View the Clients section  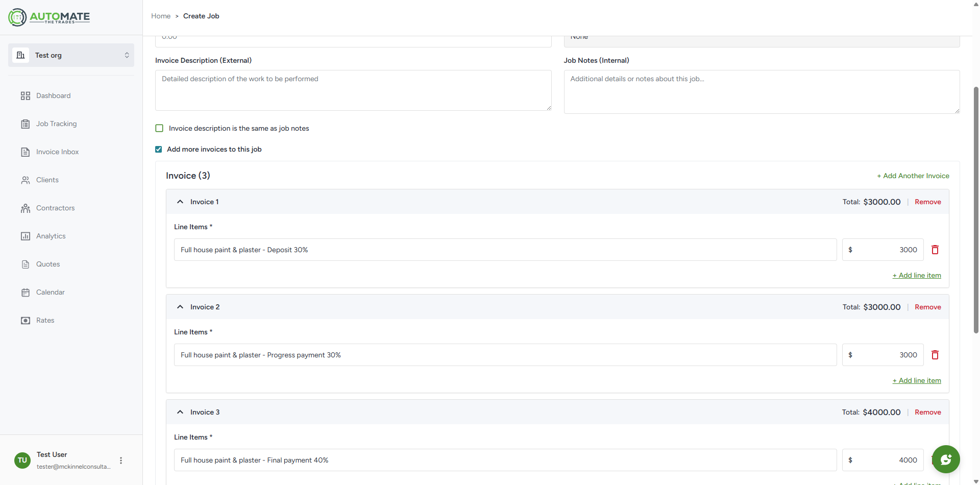click(x=46, y=180)
